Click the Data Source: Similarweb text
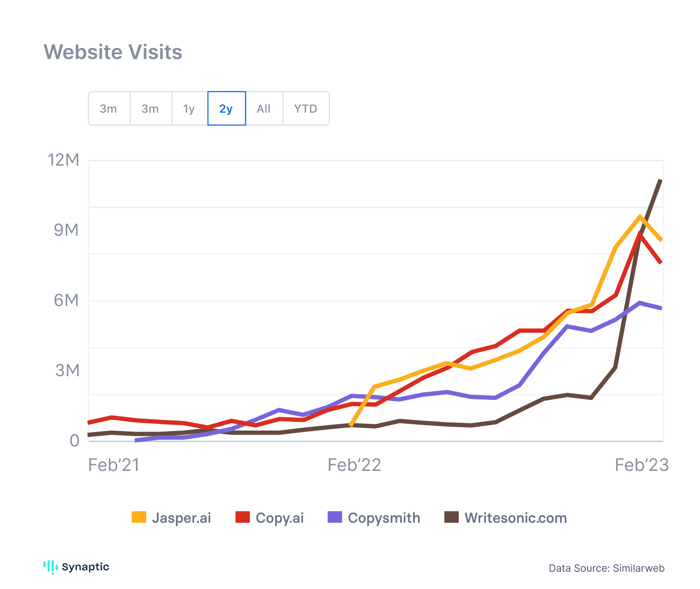This screenshot has width=700, height=589. pos(607,568)
